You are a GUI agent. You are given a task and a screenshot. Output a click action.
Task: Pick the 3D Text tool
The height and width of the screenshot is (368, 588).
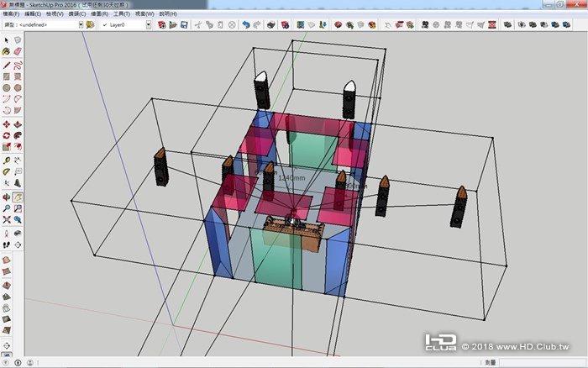pyautogui.click(x=18, y=183)
